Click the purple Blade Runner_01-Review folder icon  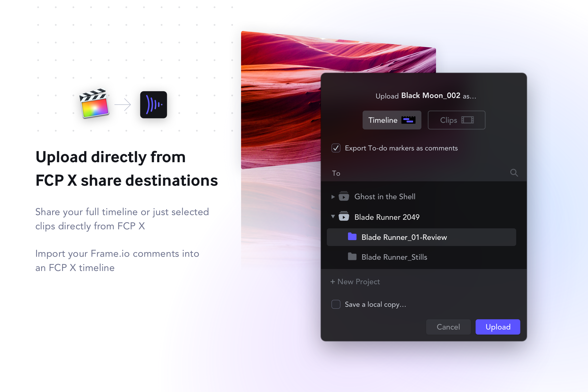point(352,237)
